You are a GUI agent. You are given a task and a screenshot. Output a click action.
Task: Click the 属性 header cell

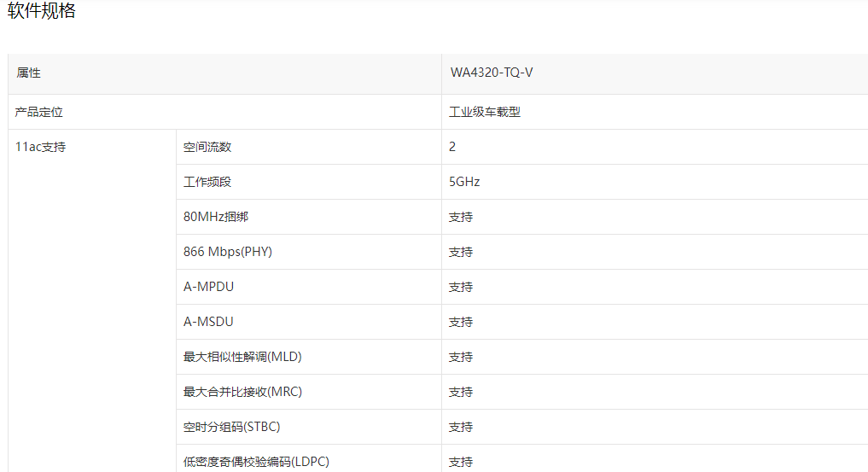(x=224, y=73)
